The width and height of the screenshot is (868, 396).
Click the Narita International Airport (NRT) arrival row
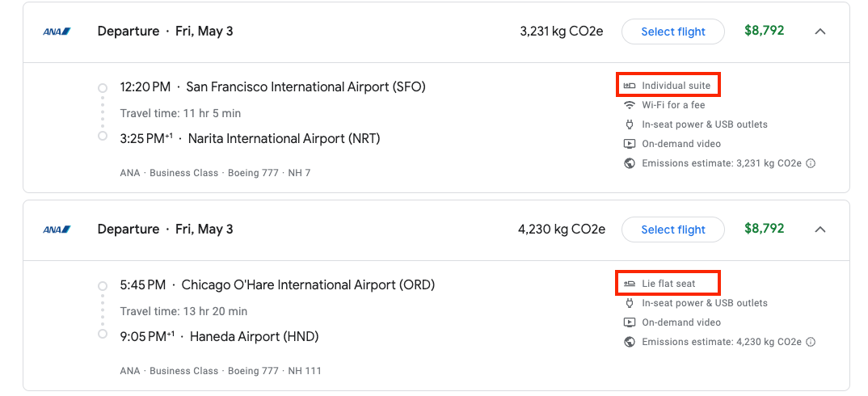[251, 138]
